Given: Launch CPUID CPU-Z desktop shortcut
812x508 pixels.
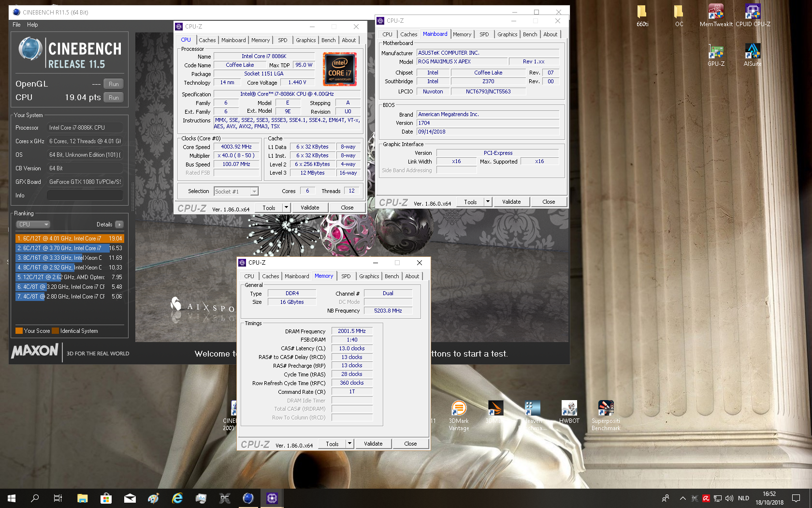Looking at the screenshot, I should [x=753, y=15].
